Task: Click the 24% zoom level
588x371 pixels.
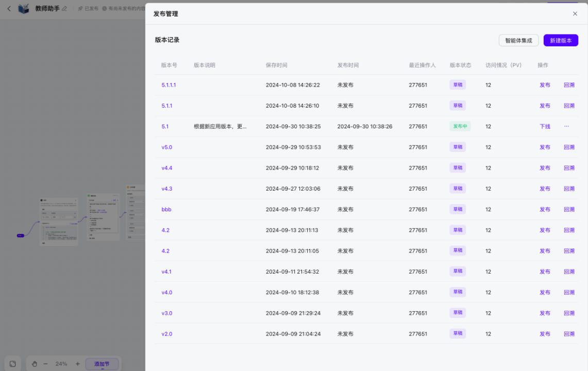Action: pyautogui.click(x=61, y=364)
